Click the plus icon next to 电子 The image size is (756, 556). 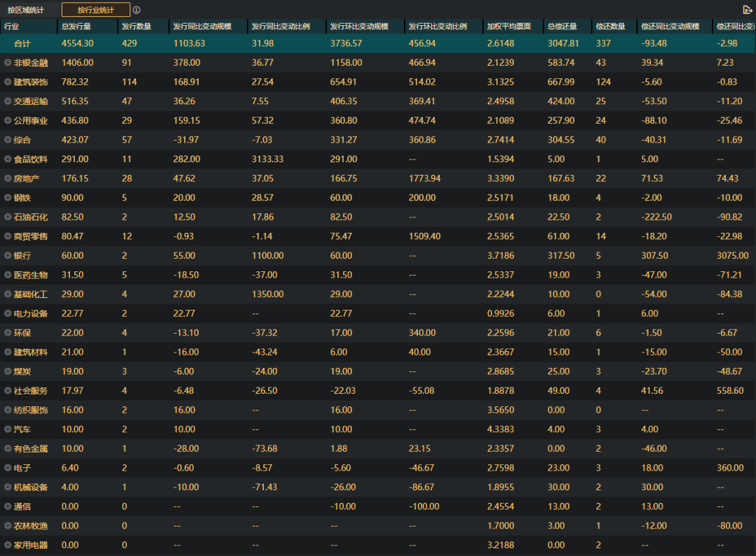[8, 468]
